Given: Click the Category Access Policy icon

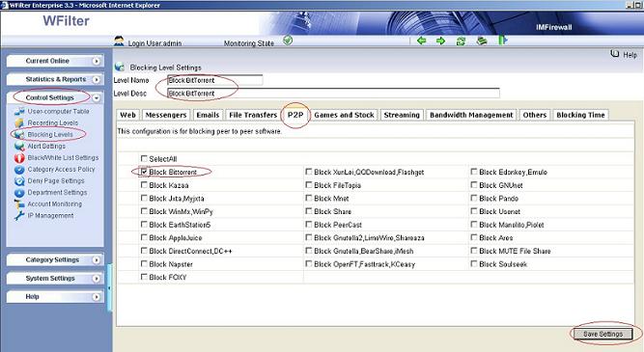Looking at the screenshot, I should (x=19, y=169).
